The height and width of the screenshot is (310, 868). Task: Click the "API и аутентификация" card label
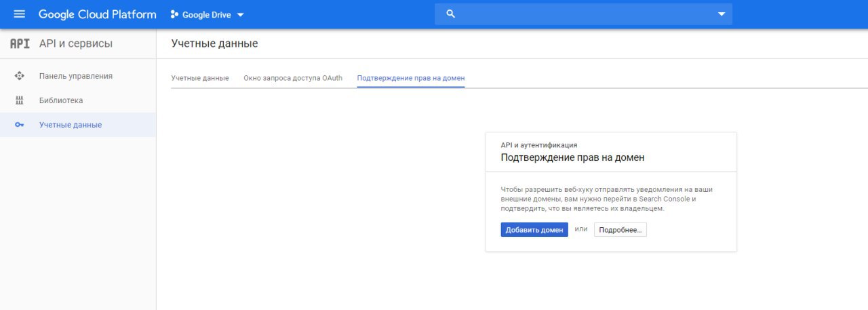click(x=539, y=145)
